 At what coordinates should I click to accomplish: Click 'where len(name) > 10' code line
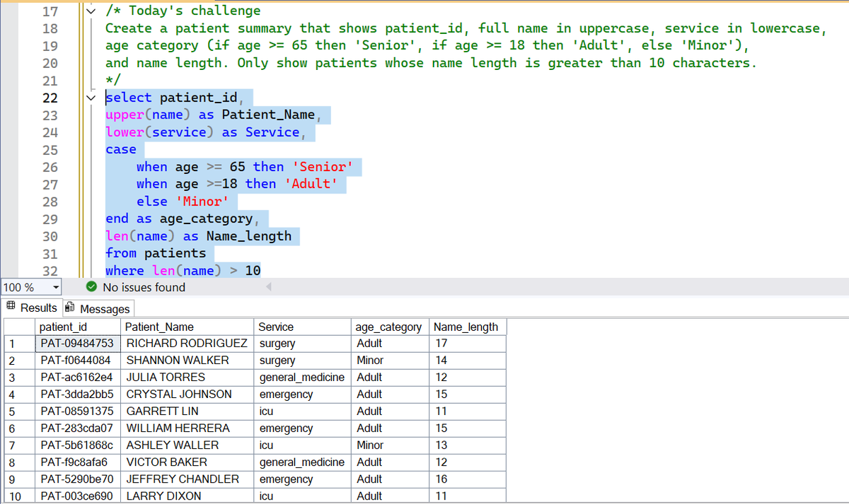(183, 271)
